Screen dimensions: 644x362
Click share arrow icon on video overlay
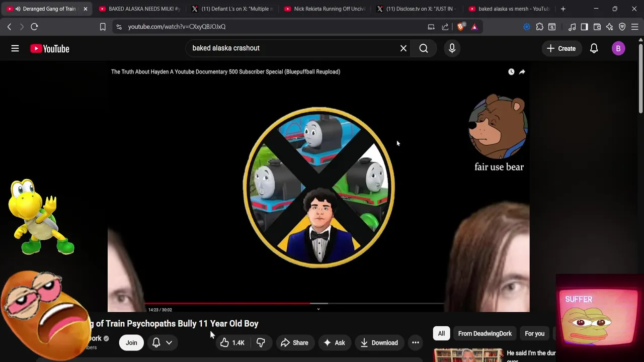pyautogui.click(x=522, y=72)
